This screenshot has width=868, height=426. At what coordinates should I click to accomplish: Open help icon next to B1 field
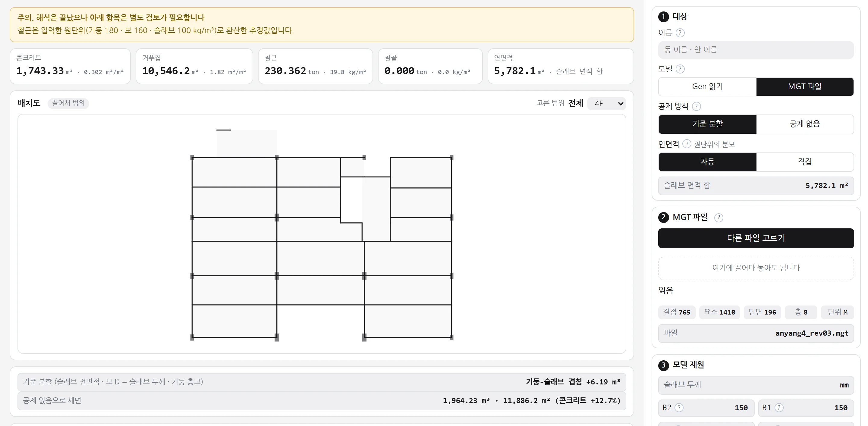[779, 408]
